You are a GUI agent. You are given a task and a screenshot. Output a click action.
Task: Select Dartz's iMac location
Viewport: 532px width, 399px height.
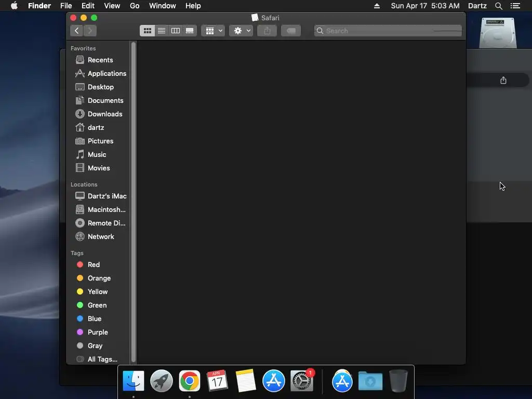click(x=98, y=196)
